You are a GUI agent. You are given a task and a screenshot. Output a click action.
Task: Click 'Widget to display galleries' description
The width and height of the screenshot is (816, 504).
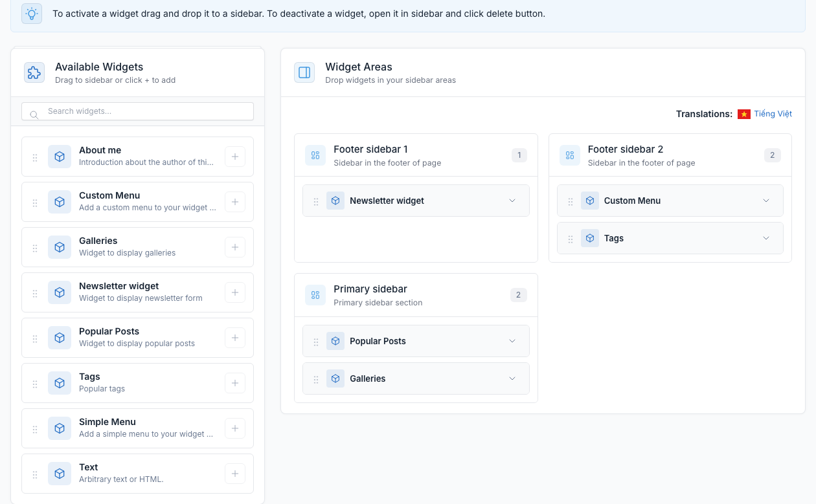[x=127, y=253]
